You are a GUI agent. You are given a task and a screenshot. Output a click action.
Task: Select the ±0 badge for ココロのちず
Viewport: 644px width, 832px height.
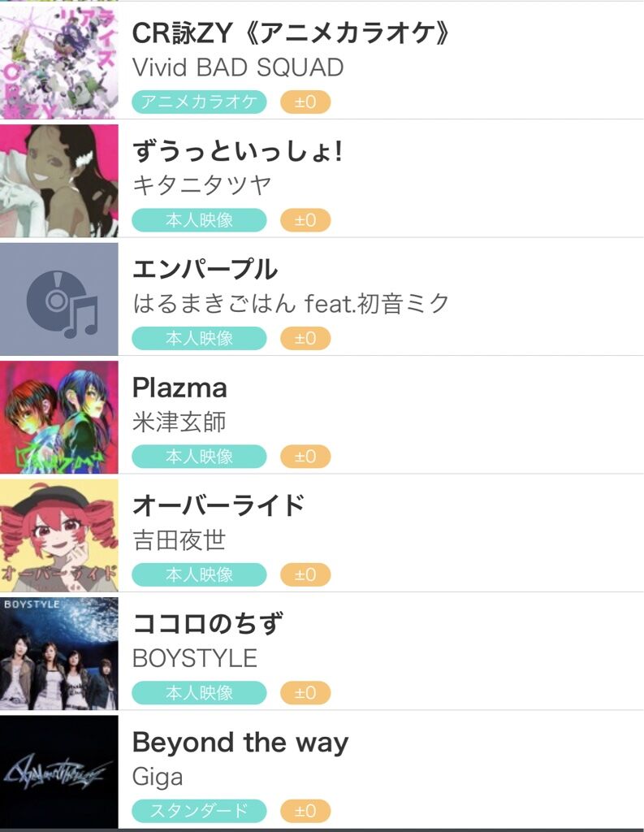tap(305, 693)
